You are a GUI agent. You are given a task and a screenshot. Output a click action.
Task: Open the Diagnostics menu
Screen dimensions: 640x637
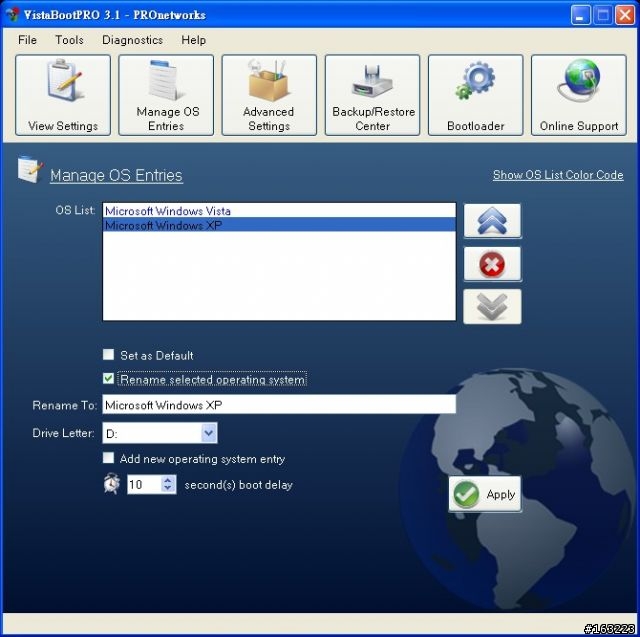[132, 40]
